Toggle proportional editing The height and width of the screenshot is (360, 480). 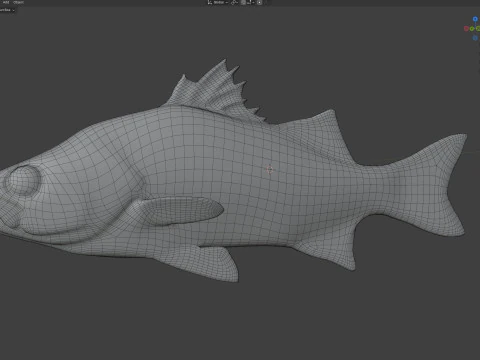click(x=259, y=2)
